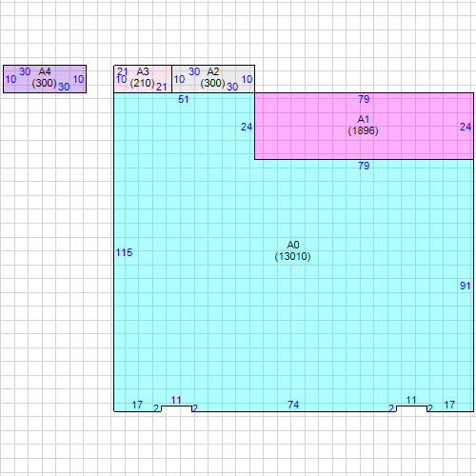This screenshot has width=476, height=476.
Task: Select the 10 dimension on A4's right edge
Action: 78,79
